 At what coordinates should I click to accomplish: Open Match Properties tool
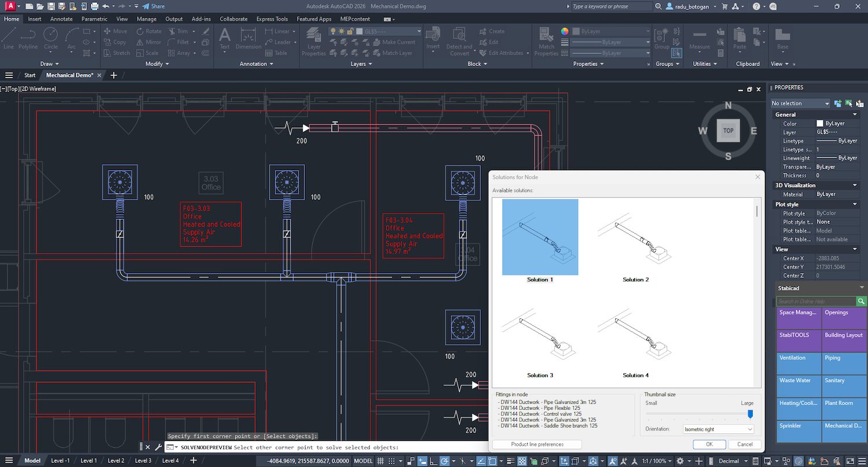tap(545, 41)
